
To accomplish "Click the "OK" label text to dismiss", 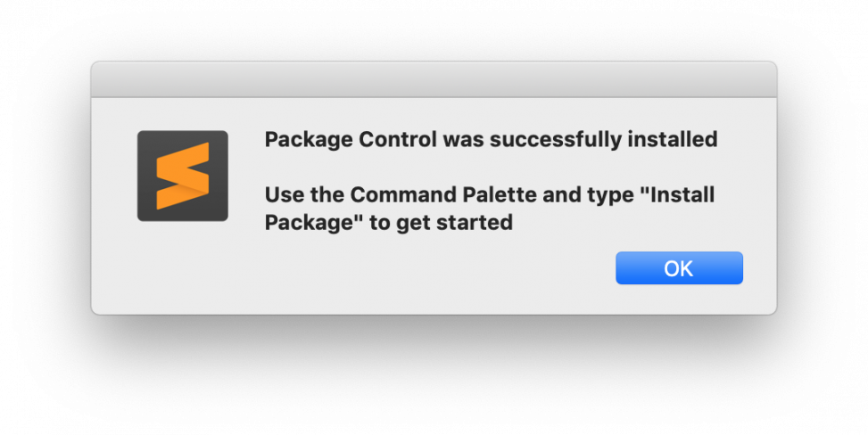I will tap(679, 268).
